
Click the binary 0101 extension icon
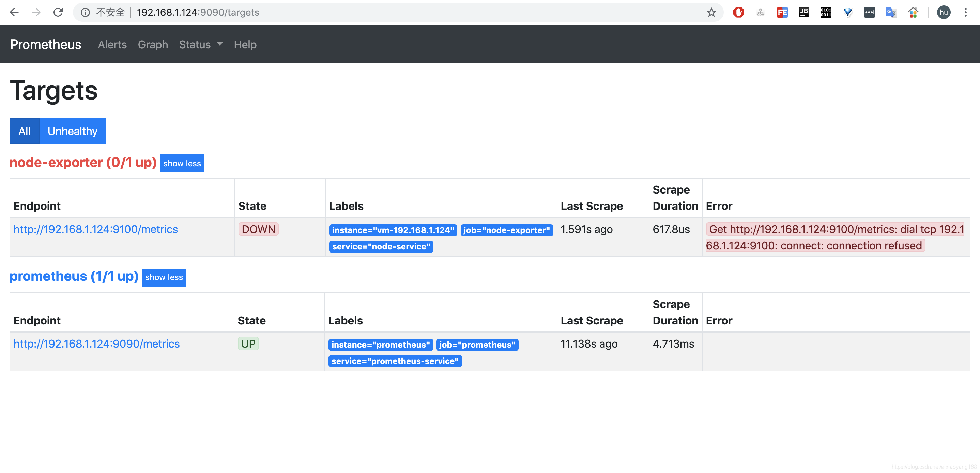point(826,12)
